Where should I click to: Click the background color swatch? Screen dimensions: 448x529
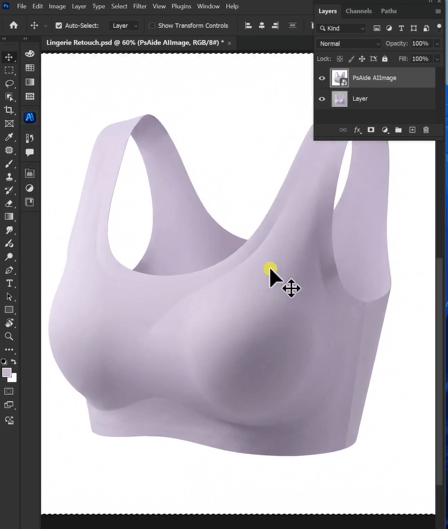[13, 379]
